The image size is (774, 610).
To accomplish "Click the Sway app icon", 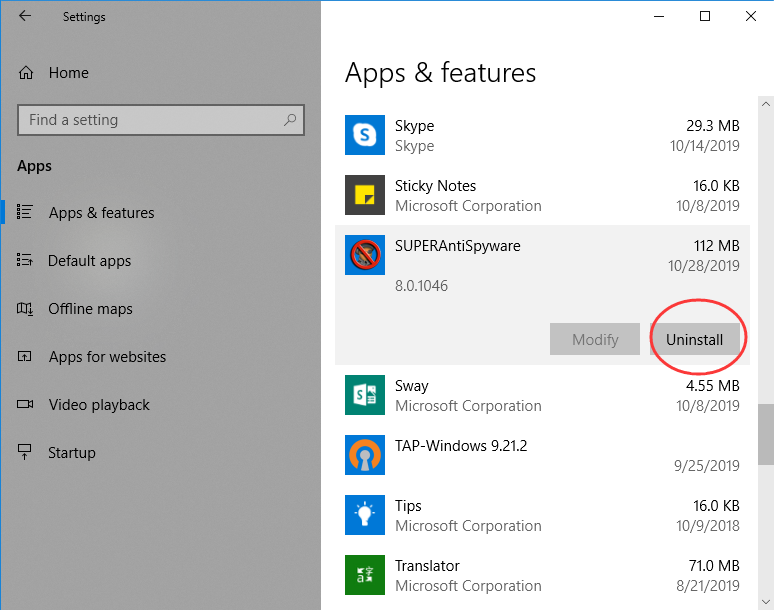I will [x=365, y=395].
